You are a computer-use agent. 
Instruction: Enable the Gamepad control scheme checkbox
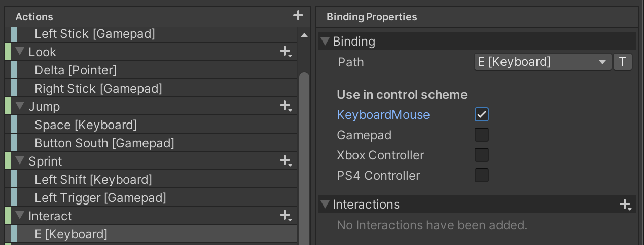[482, 135]
